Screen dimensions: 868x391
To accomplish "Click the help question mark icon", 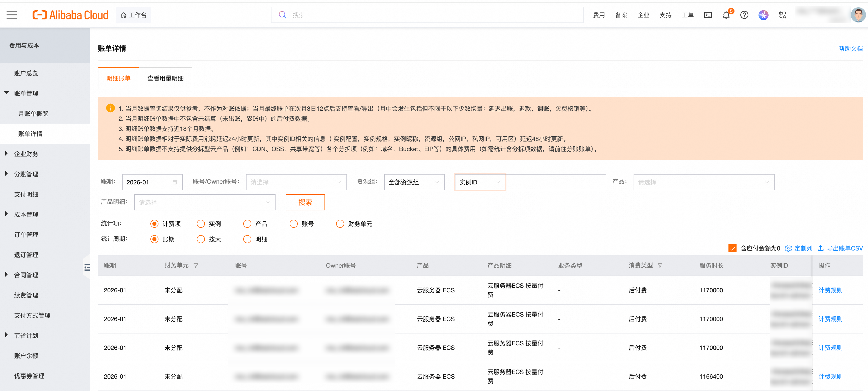I will click(x=744, y=15).
